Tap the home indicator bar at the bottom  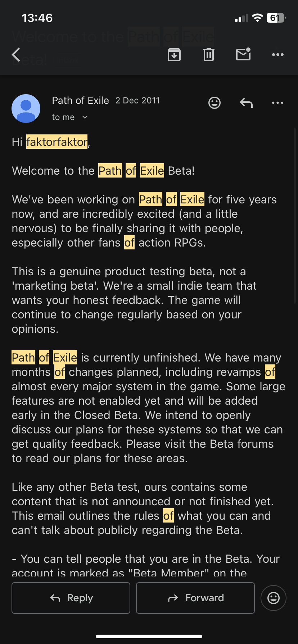tap(149, 636)
